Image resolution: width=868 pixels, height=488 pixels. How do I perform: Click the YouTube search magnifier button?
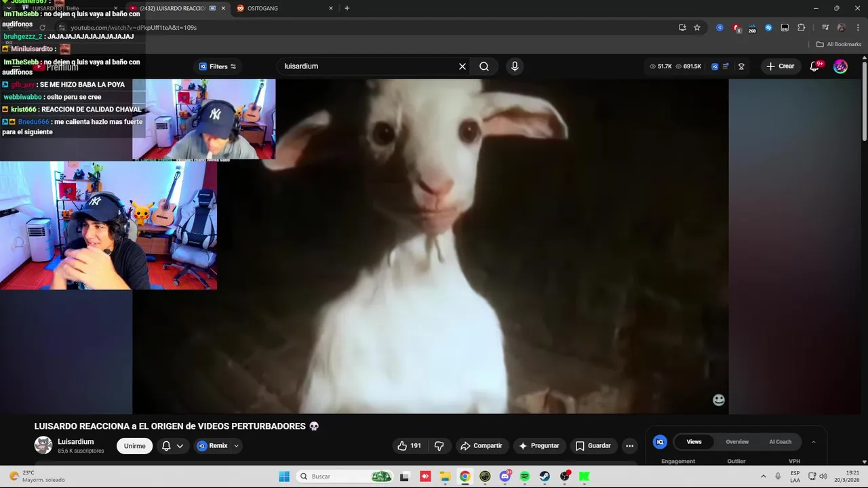pyautogui.click(x=484, y=66)
